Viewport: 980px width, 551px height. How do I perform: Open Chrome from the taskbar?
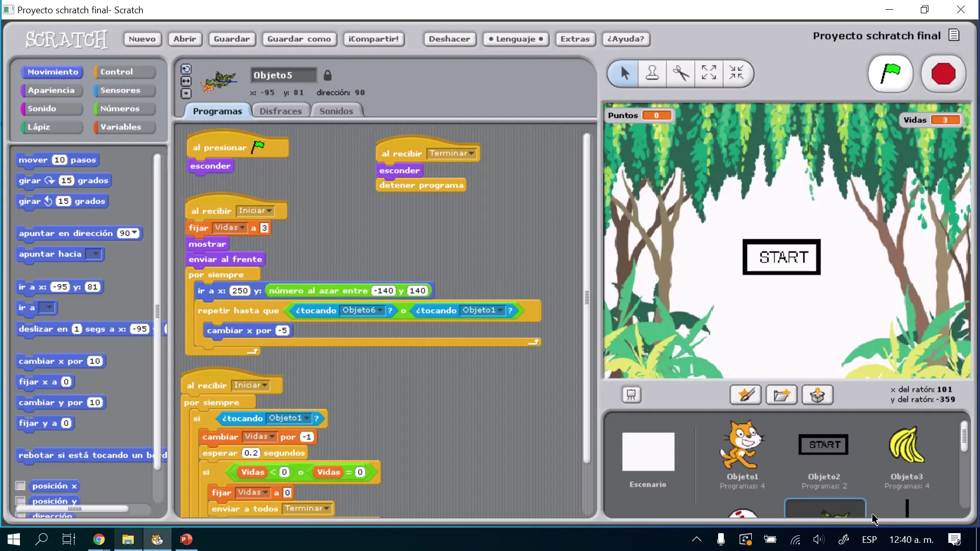pyautogui.click(x=99, y=539)
